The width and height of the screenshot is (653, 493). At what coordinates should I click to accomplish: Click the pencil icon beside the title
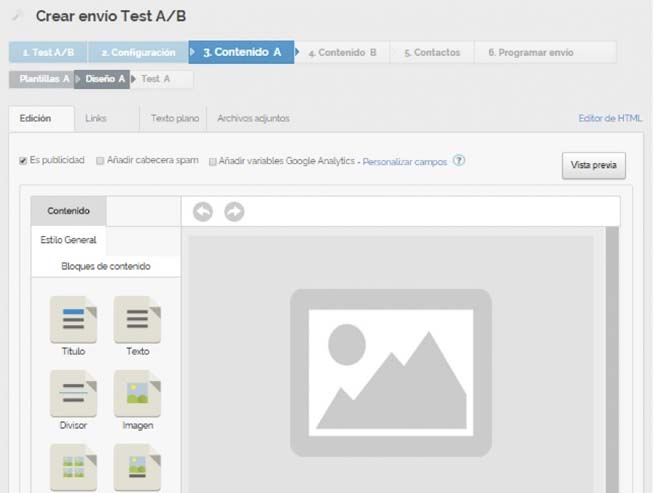(16, 17)
